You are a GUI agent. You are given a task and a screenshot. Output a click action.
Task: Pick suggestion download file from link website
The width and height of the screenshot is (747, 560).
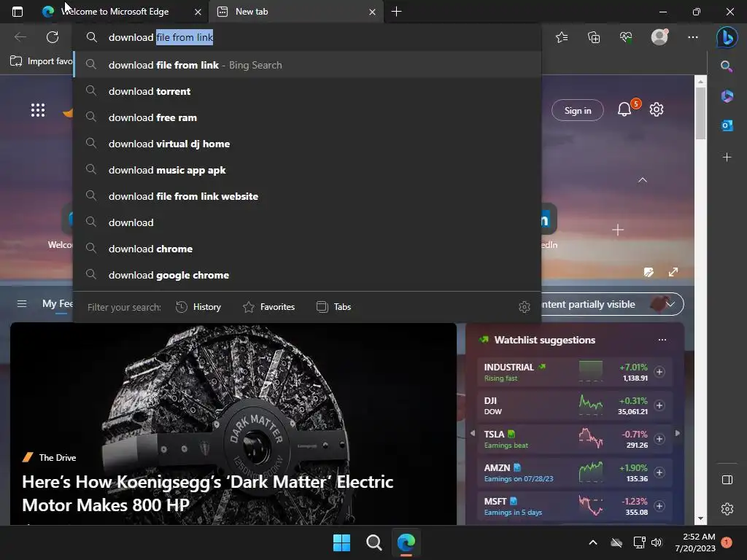307,196
